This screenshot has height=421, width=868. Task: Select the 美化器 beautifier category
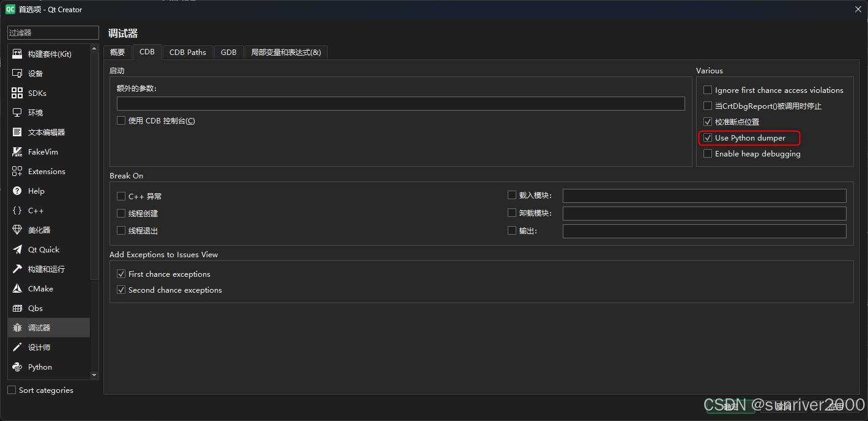49,230
